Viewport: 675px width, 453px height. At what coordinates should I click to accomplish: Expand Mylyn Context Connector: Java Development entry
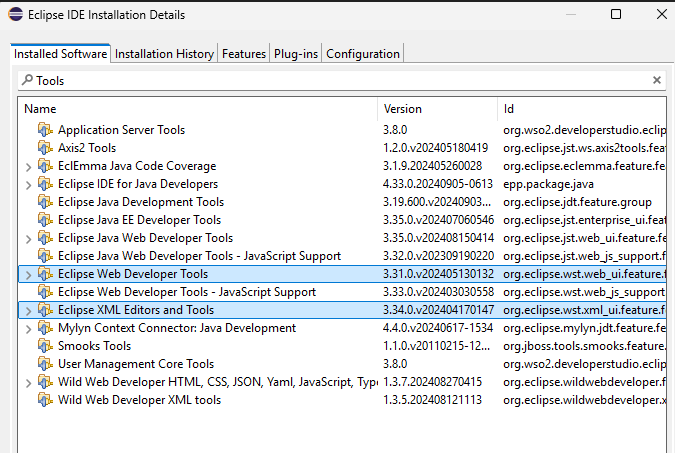28,329
